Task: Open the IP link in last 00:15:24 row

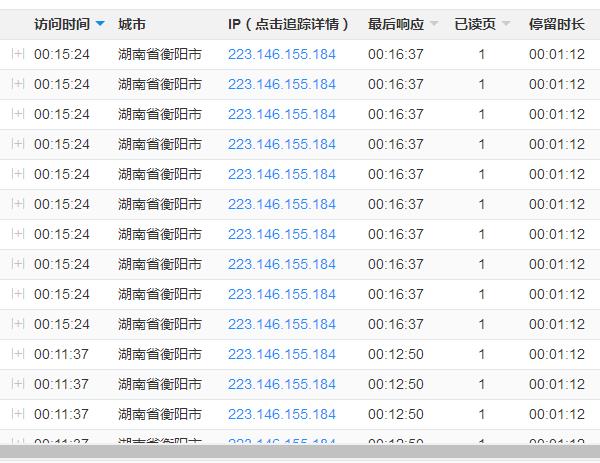Action: point(282,324)
